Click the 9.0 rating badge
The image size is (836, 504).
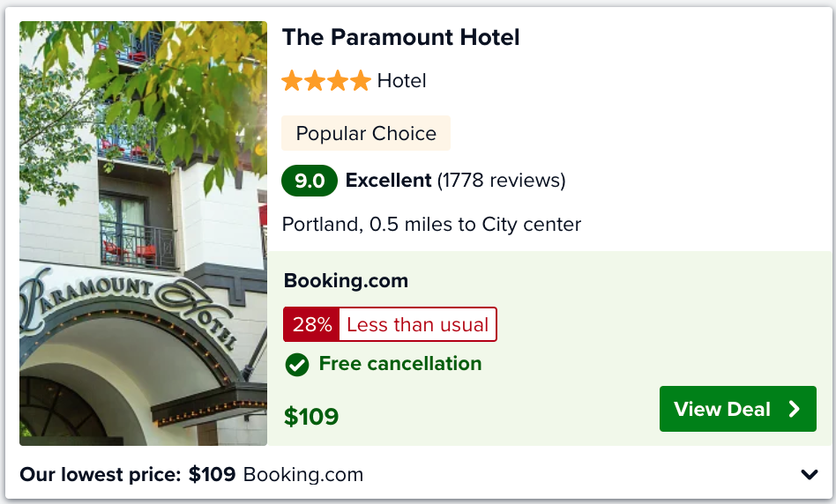coord(310,181)
